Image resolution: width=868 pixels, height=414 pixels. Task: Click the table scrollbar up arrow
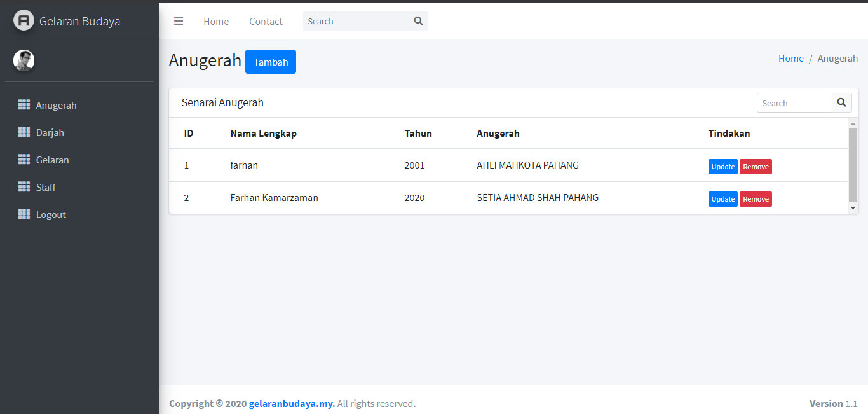tap(853, 123)
